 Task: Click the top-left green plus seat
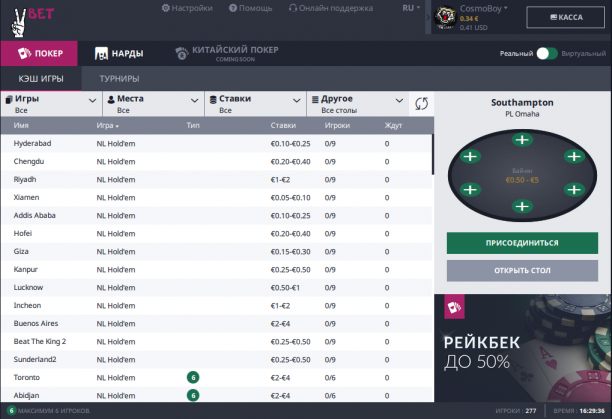(x=469, y=156)
